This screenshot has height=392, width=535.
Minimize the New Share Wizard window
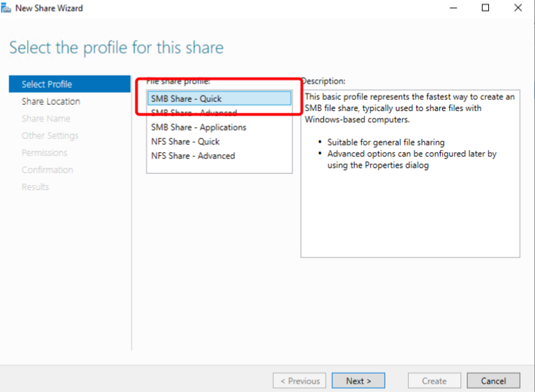point(453,8)
